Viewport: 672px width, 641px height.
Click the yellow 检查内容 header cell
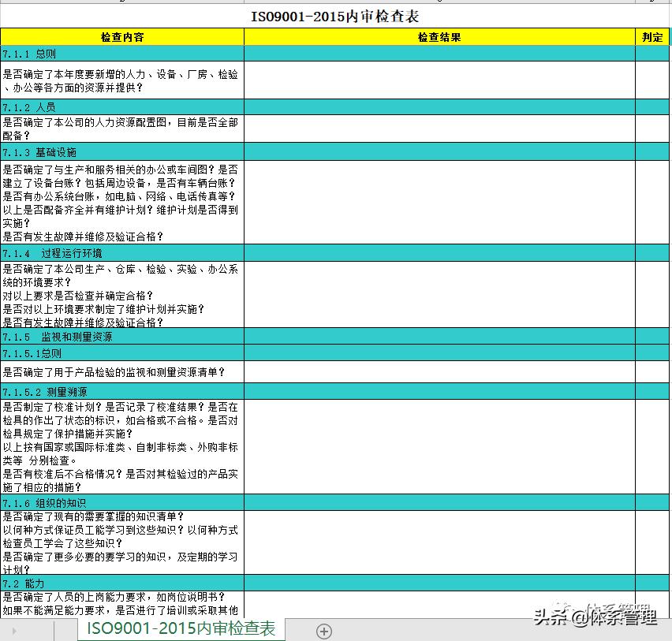click(121, 36)
